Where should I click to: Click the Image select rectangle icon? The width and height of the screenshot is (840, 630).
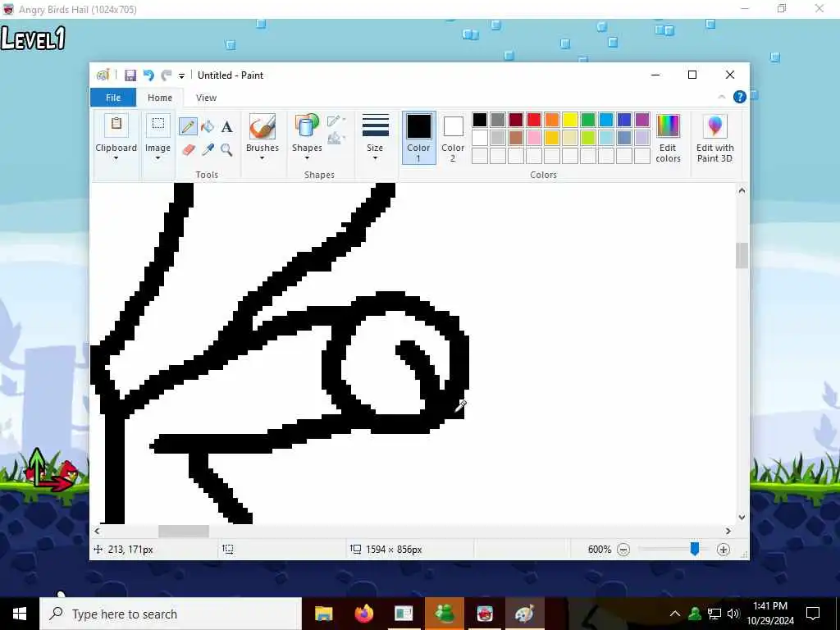coord(157,126)
